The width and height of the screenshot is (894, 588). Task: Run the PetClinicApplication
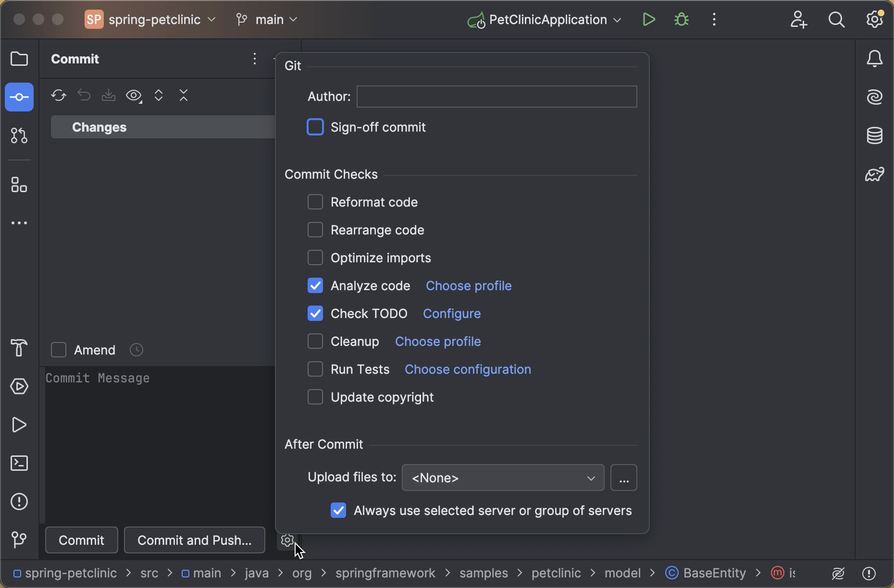point(648,20)
